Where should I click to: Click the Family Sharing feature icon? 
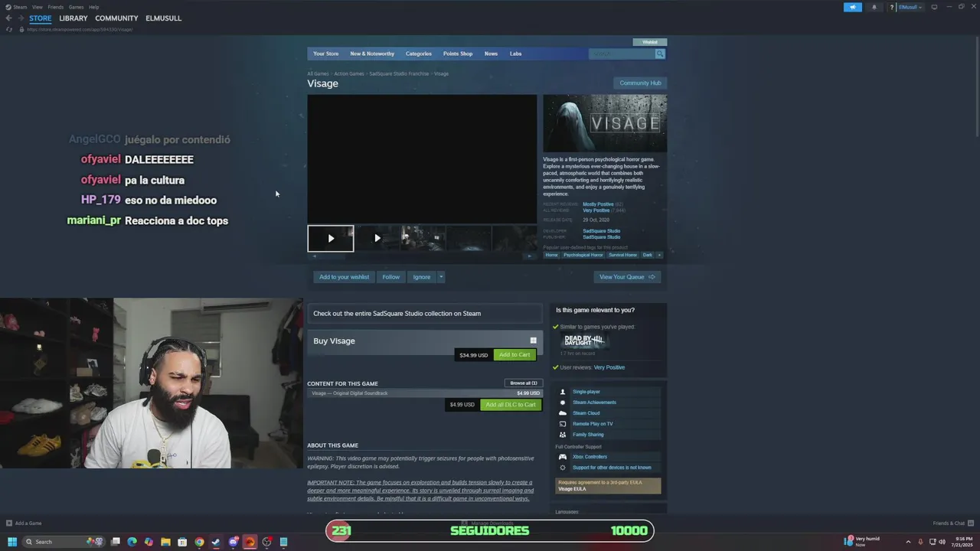click(x=563, y=435)
